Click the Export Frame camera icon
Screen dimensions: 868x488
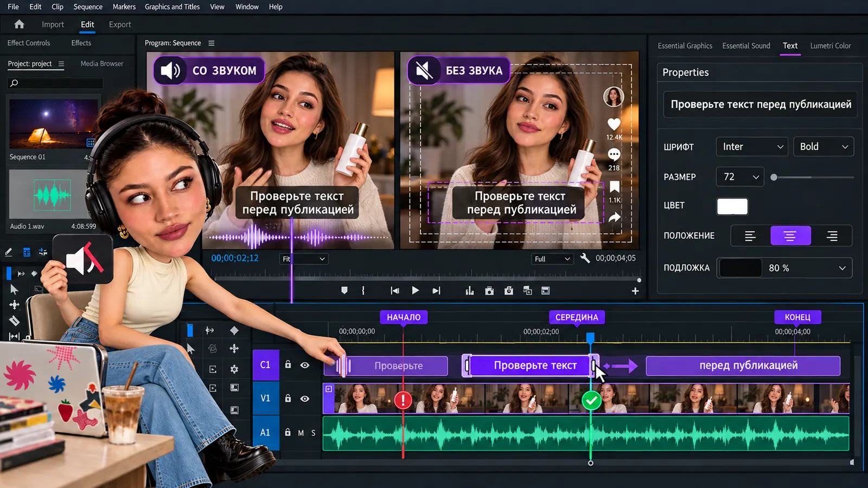point(508,291)
